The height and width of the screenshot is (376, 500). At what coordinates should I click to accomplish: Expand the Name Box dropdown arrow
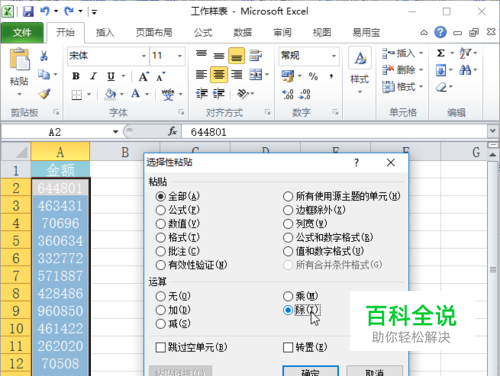[115, 132]
